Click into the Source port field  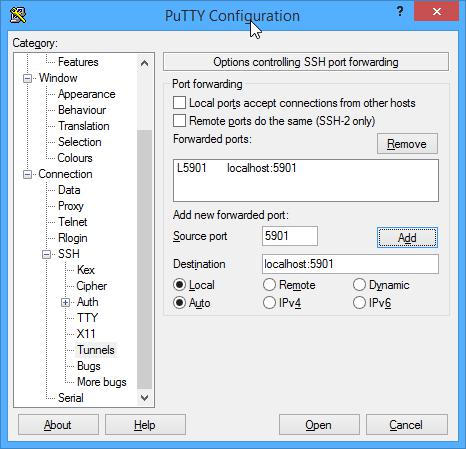290,236
